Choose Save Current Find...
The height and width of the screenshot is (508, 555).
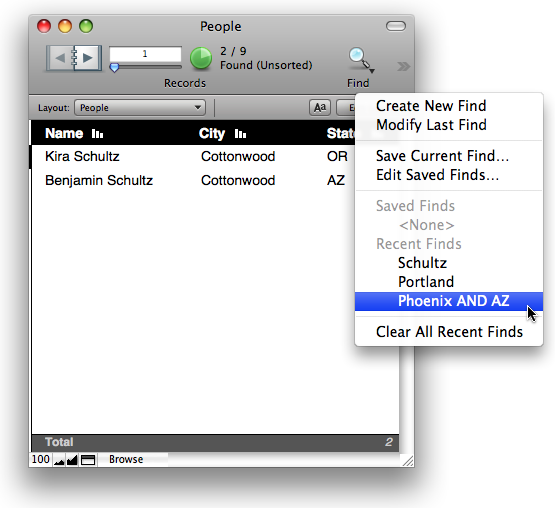coord(442,156)
